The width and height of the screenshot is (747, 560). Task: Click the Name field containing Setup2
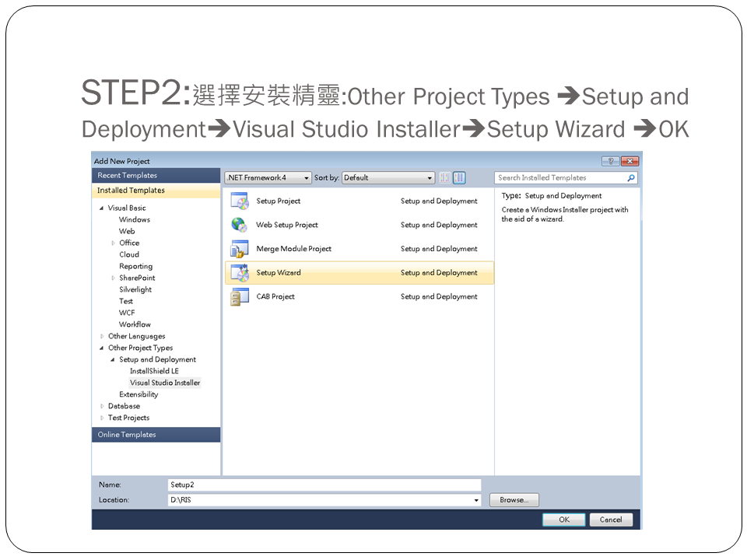(x=324, y=485)
